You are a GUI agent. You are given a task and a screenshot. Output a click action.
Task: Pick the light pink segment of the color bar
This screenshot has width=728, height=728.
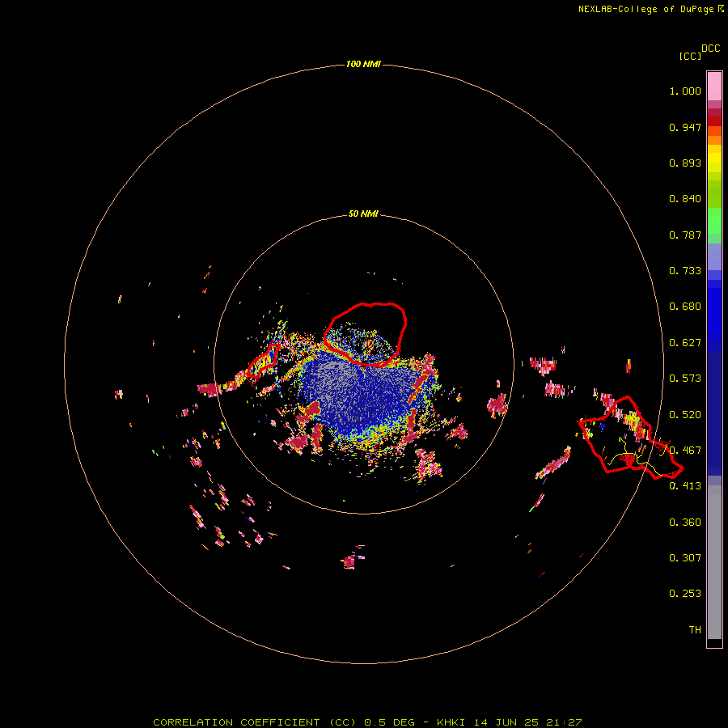714,86
